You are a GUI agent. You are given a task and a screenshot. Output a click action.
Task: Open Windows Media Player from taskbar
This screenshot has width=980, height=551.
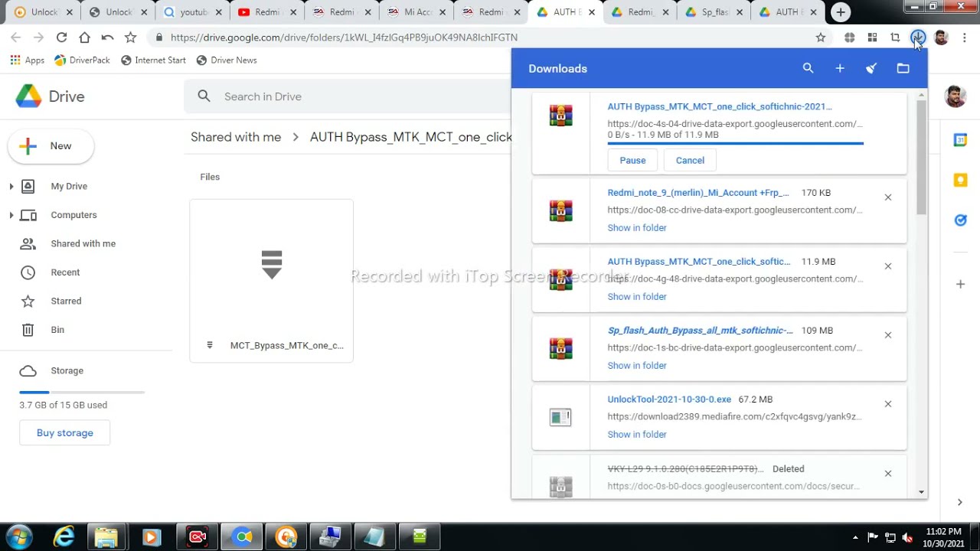[151, 537]
